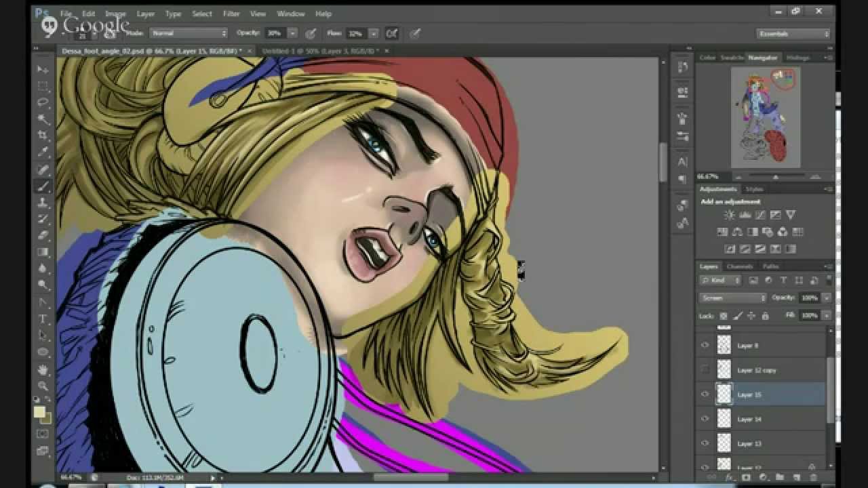
Task: Click the Navigator zoom slider
Action: 776,177
